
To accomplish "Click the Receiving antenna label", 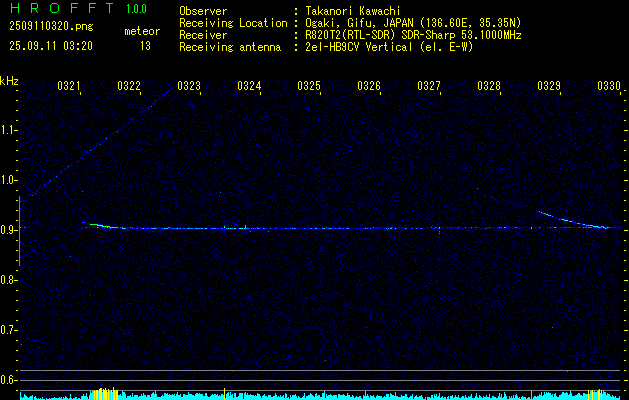I will point(230,47).
